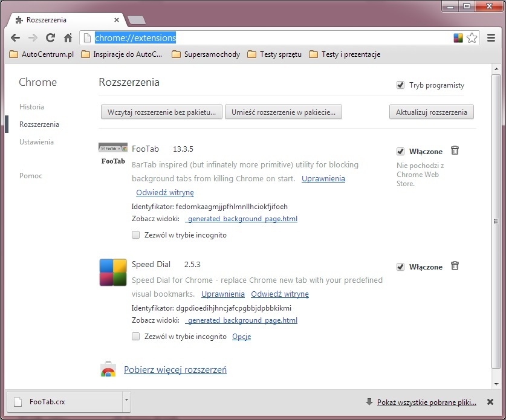Image resolution: width=506 pixels, height=420 pixels.
Task: Click Pokaż wszystkie pobrane pliki link
Action: click(427, 402)
